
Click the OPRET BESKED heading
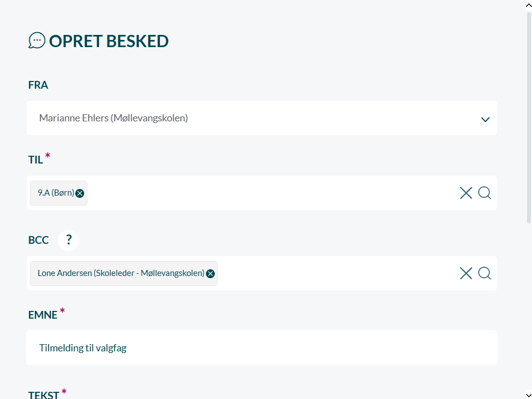click(x=109, y=41)
